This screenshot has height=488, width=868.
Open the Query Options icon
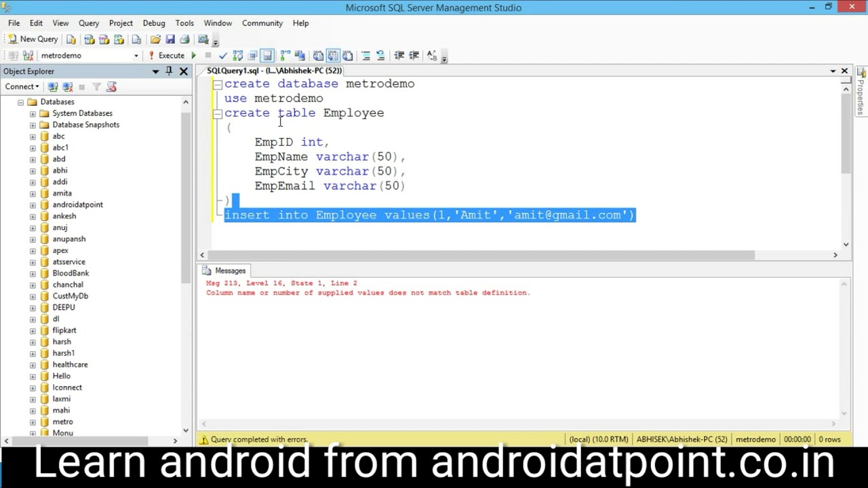[x=252, y=56]
